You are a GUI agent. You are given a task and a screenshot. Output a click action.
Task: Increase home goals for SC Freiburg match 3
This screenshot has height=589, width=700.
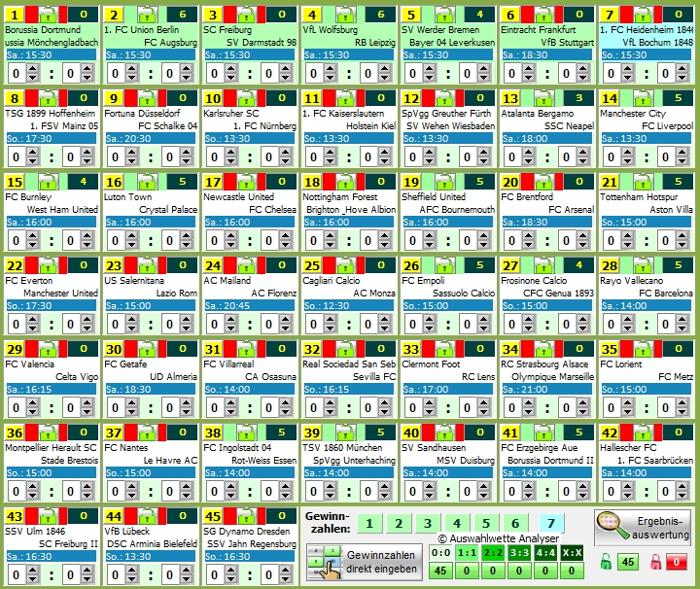(230, 69)
